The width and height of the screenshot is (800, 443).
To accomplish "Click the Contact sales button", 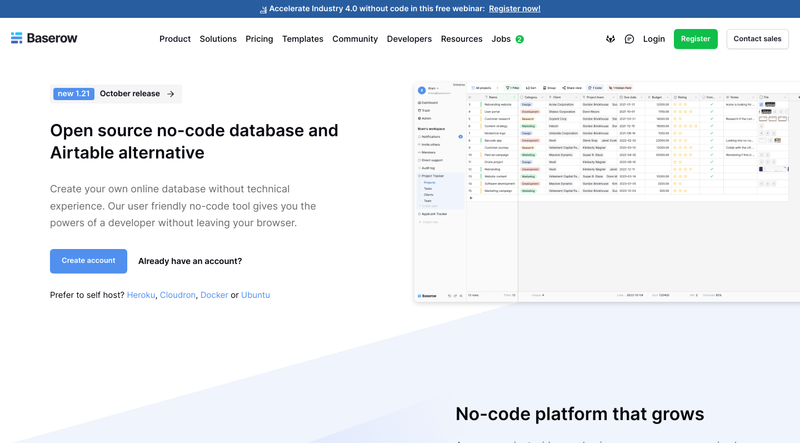I will 757,39.
